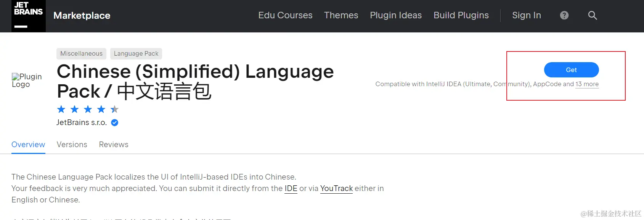The image size is (644, 220).
Task: Open Edu Courses menu item
Action: point(285,15)
